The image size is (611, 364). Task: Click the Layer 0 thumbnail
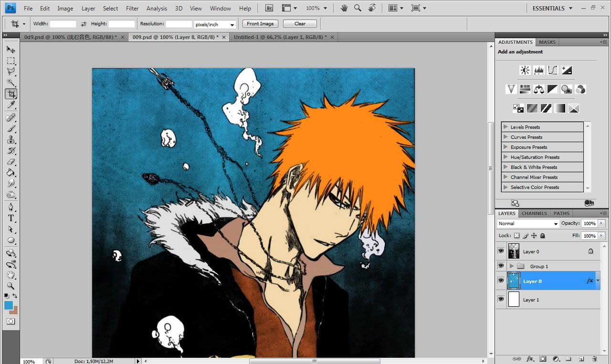tap(514, 251)
